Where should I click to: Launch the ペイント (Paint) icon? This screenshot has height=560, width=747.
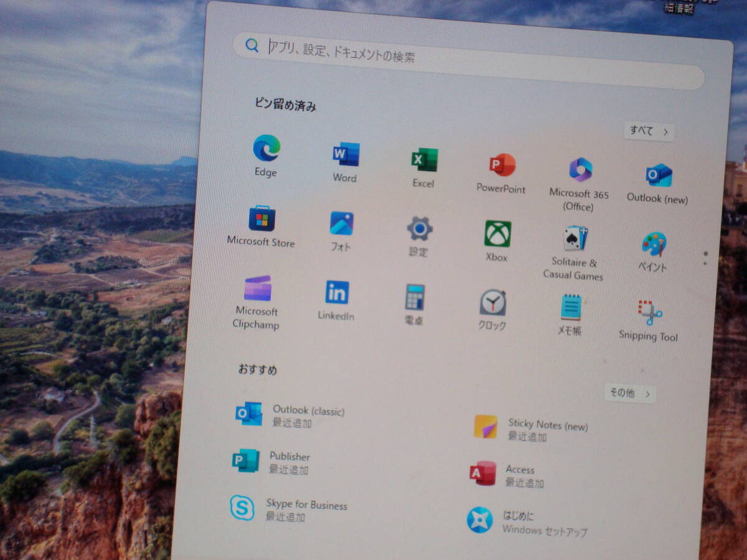pos(654,245)
